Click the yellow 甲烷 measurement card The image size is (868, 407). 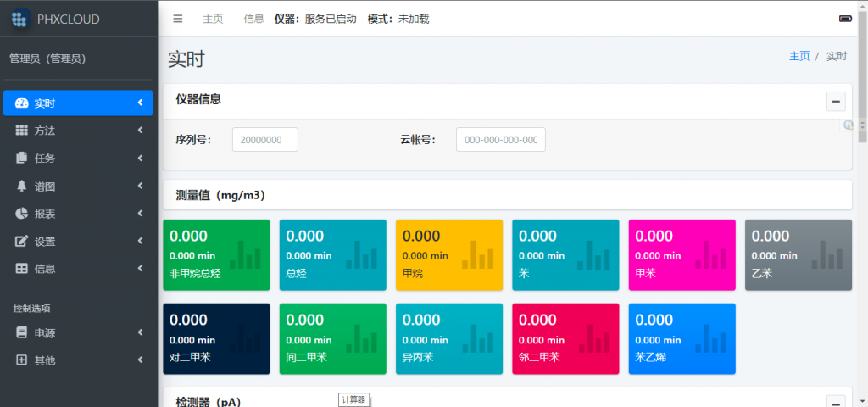coord(448,254)
